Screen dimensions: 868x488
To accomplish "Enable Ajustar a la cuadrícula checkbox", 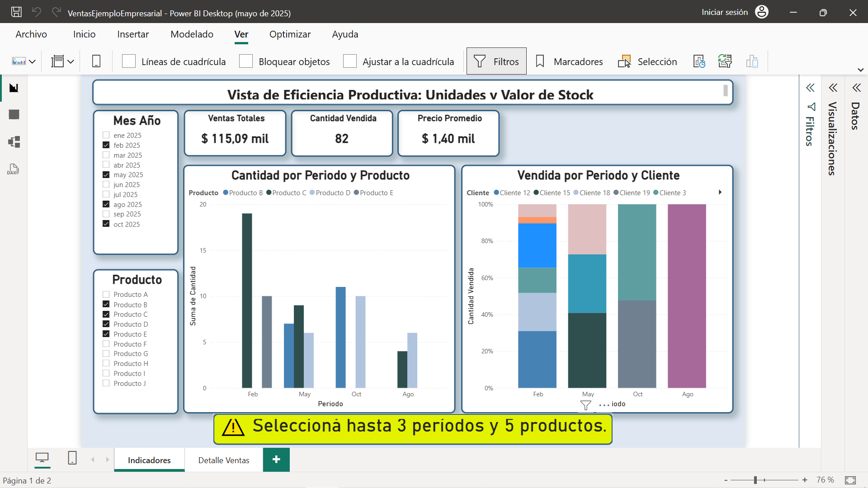I will [350, 61].
